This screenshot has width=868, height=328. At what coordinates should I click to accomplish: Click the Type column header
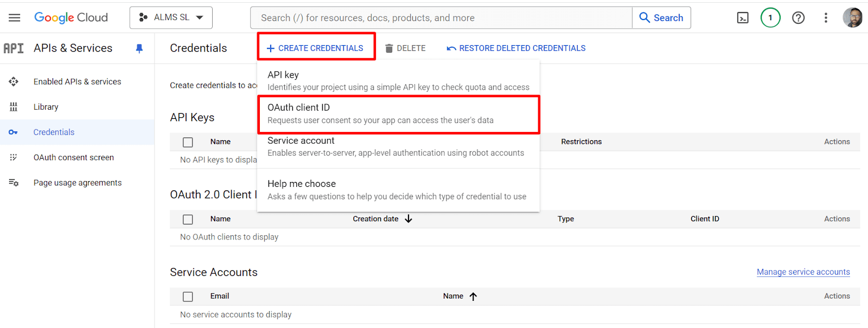tap(566, 219)
